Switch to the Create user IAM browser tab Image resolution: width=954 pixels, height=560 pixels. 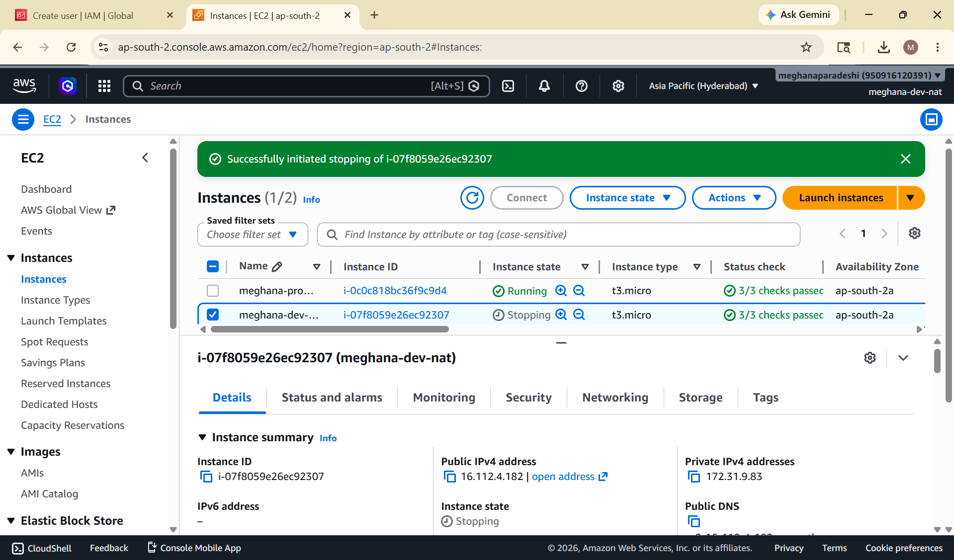tap(94, 15)
